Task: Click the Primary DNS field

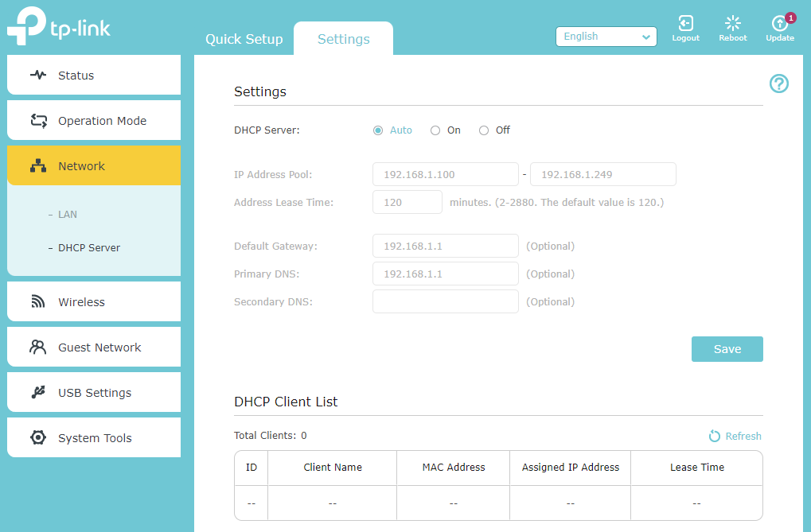Action: (446, 274)
